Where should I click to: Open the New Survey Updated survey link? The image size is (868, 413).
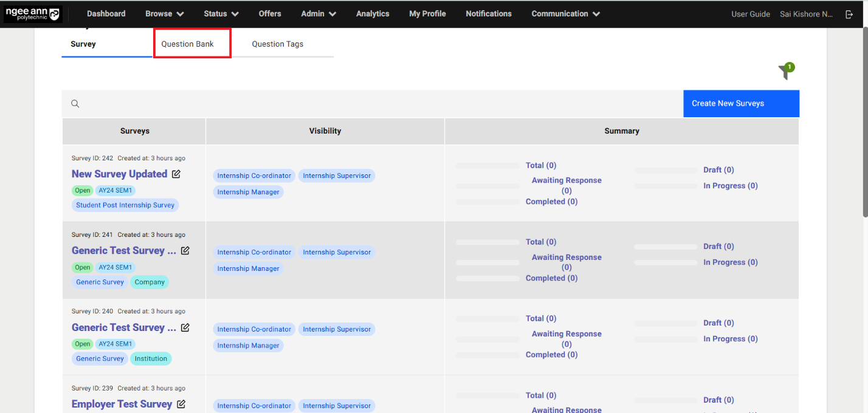tap(119, 174)
